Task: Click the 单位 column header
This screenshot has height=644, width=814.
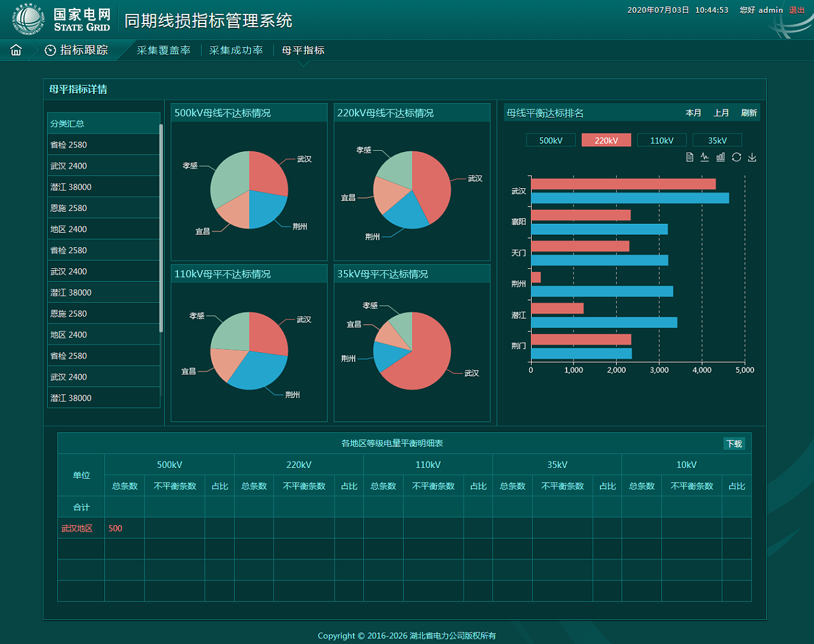Action: coord(81,476)
